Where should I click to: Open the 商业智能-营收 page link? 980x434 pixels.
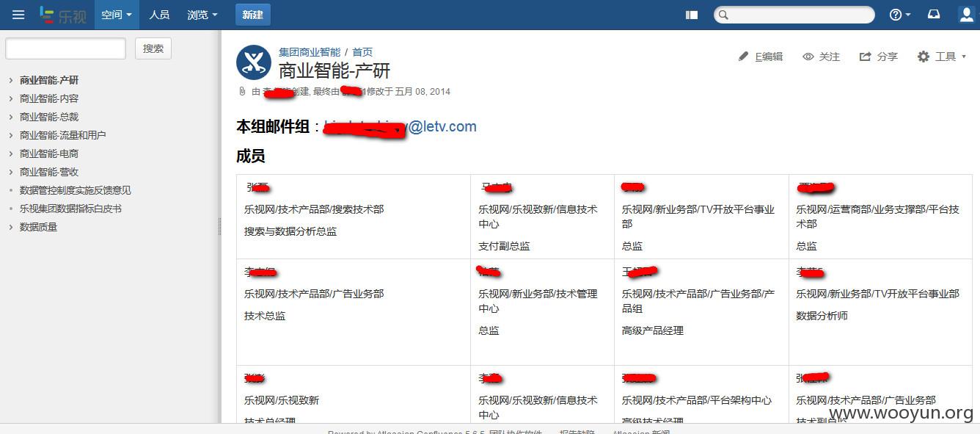[x=49, y=172]
